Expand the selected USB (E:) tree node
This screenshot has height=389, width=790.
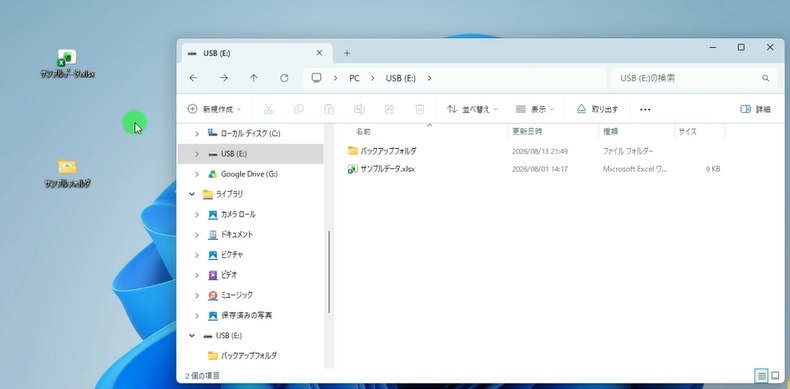pos(196,154)
